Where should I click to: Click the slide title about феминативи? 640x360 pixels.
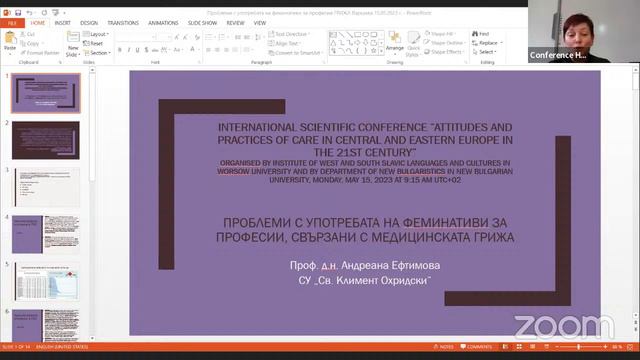click(365, 230)
